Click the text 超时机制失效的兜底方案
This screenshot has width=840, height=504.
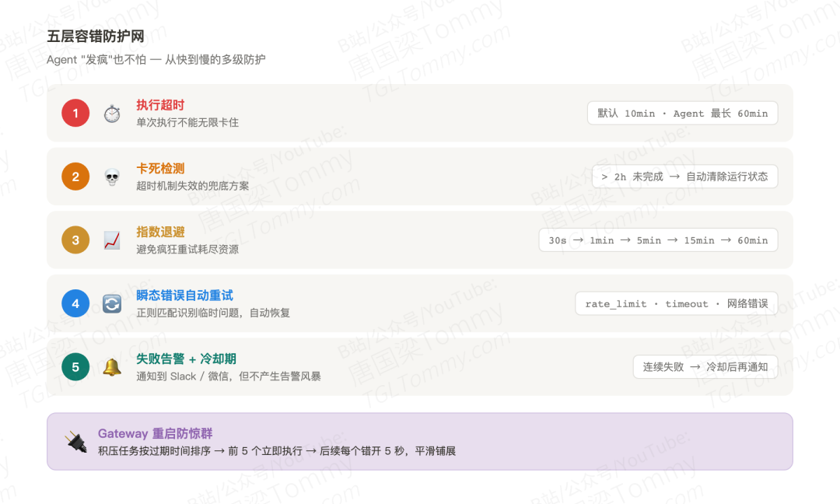pyautogui.click(x=192, y=186)
